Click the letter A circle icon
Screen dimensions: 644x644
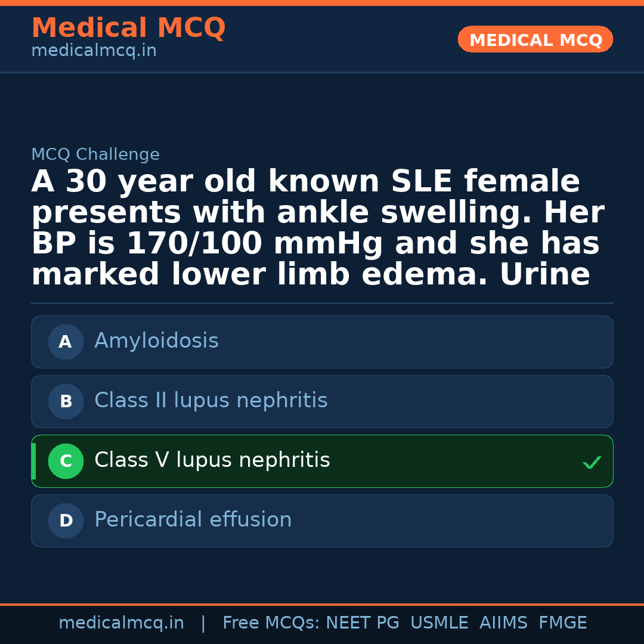[66, 342]
